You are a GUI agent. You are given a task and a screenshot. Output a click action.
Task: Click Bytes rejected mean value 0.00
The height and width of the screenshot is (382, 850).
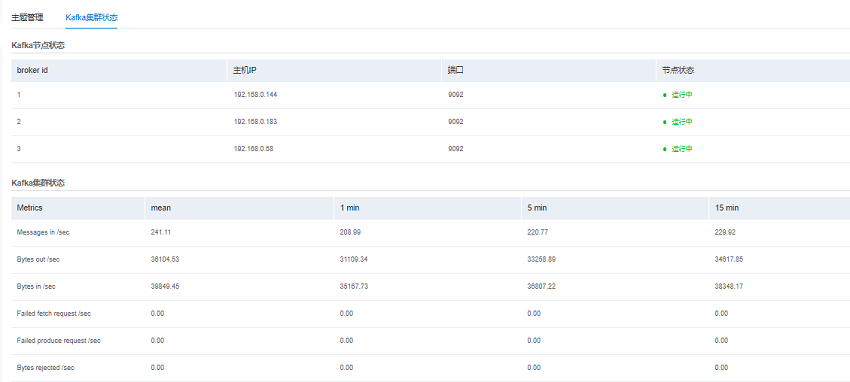(x=157, y=368)
